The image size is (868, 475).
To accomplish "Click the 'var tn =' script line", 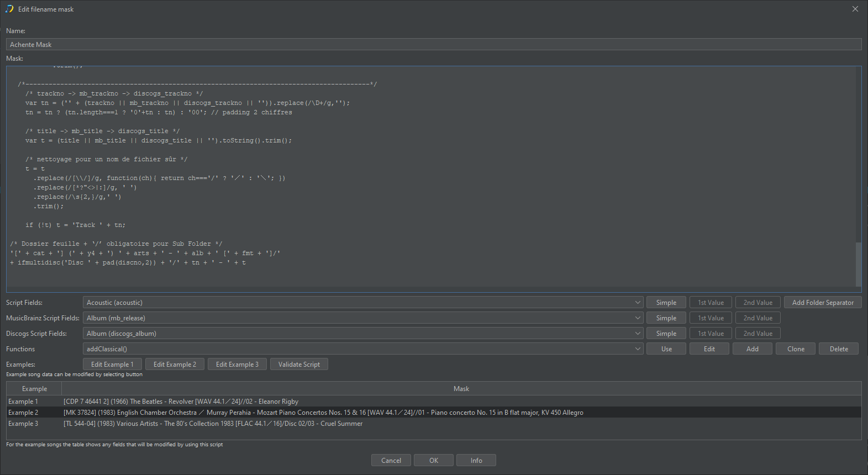I will pyautogui.click(x=187, y=103).
